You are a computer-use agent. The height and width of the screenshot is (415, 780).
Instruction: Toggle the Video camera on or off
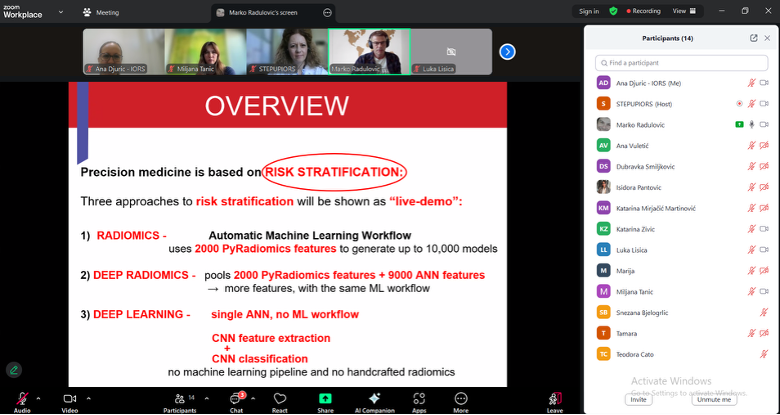(69, 398)
